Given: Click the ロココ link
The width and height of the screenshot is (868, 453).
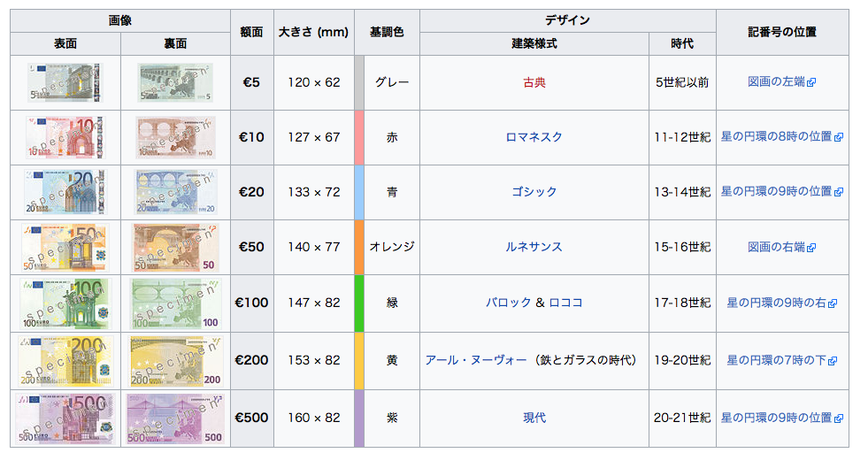Looking at the screenshot, I should [566, 303].
